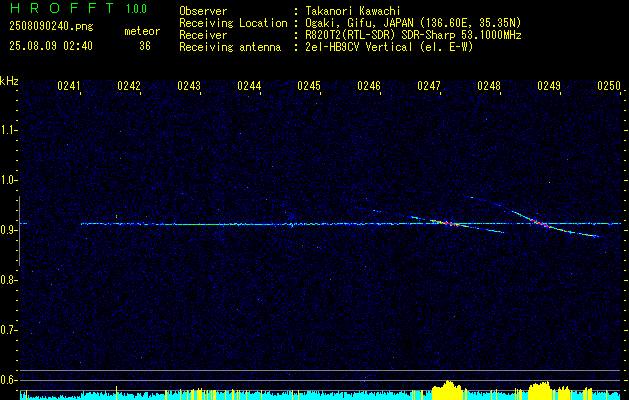Image resolution: width=629 pixels, height=400 pixels.
Task: Click the red meteor echo near 0247
Action: click(446, 223)
